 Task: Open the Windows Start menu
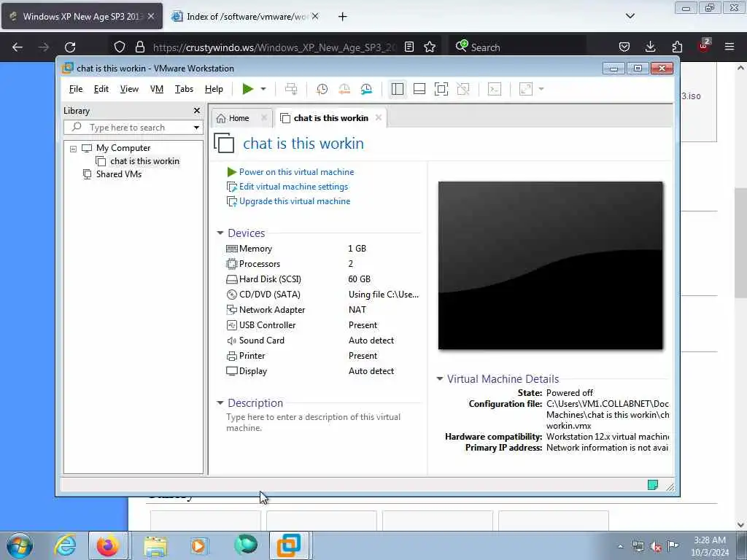(x=20, y=545)
